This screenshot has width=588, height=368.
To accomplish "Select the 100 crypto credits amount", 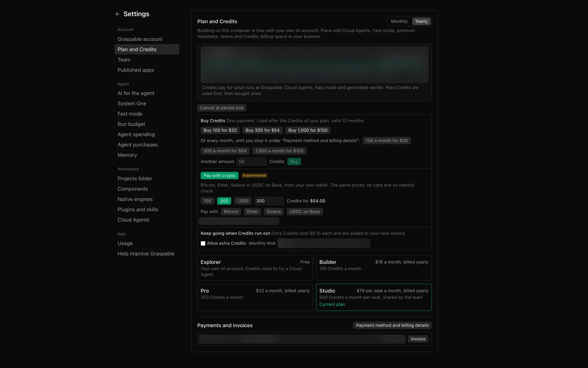I will point(207,201).
